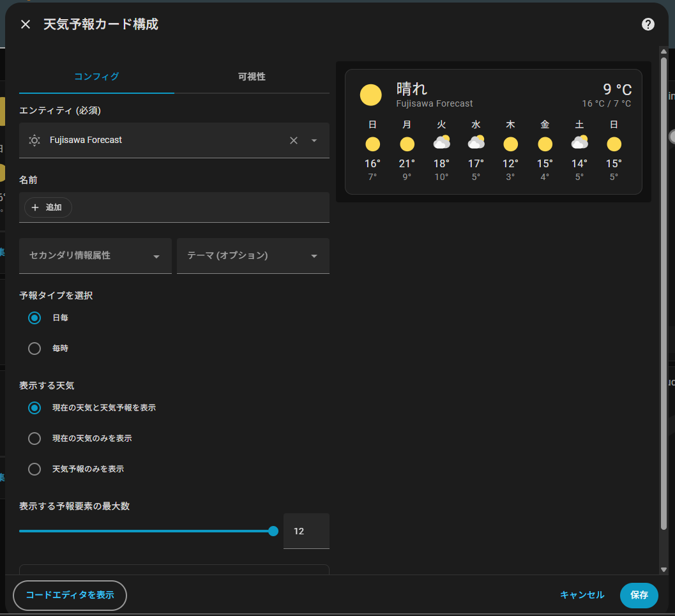Click the 12° high temperature for 木
Viewport: 675px width, 616px height.
pos(510,164)
